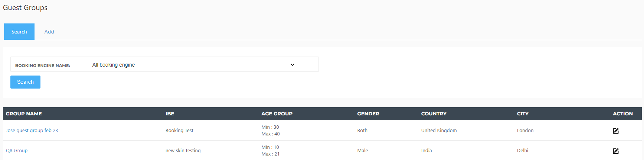
Task: Open Jose guest group feb 23 link
Action: [32, 131]
